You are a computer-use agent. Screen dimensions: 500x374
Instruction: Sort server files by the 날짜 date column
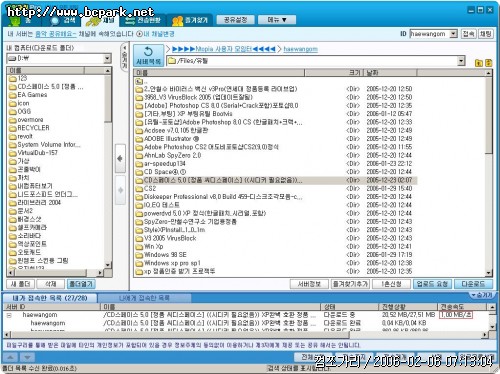[389, 73]
